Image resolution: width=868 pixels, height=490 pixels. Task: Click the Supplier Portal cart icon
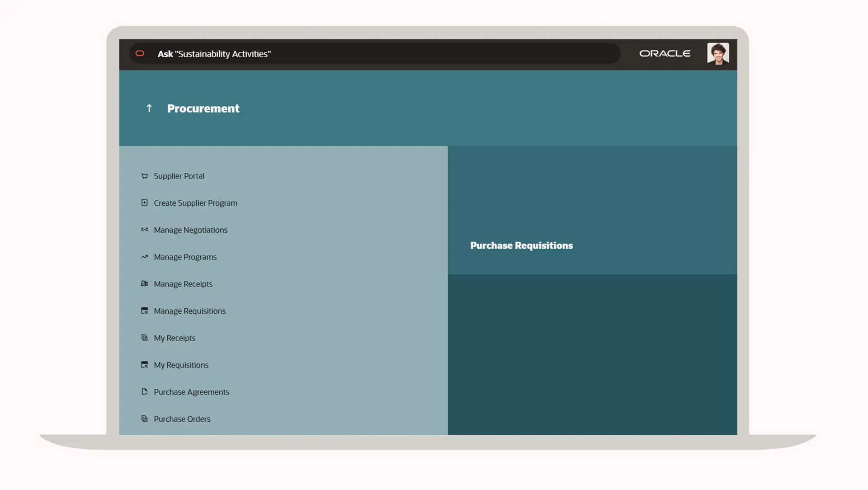tap(144, 176)
